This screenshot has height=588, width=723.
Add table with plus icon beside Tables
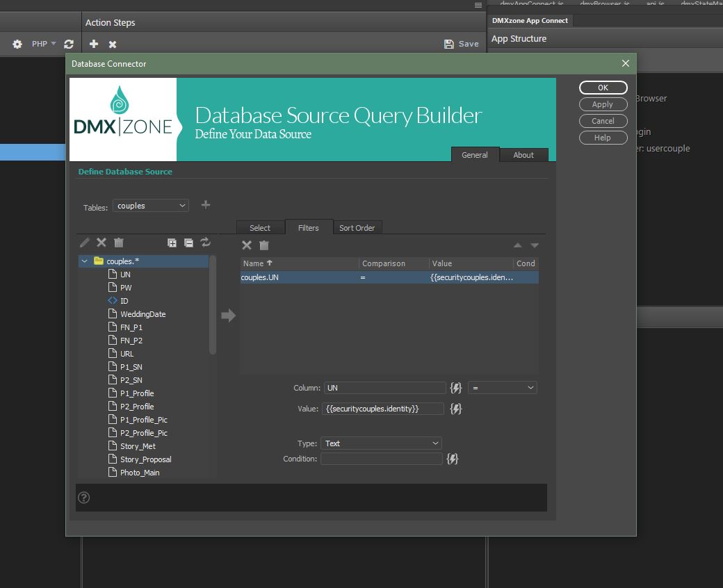click(206, 204)
